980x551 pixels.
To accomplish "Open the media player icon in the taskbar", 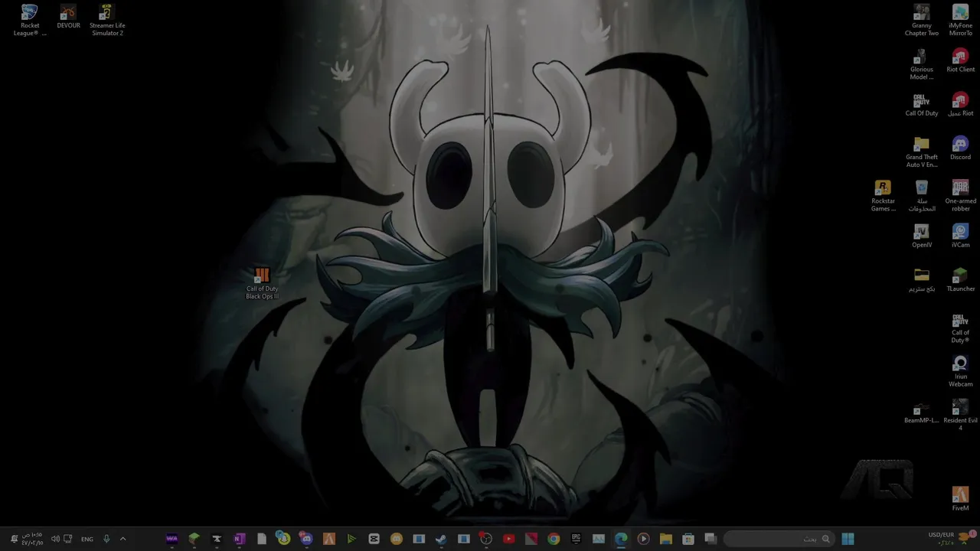I will (x=643, y=539).
